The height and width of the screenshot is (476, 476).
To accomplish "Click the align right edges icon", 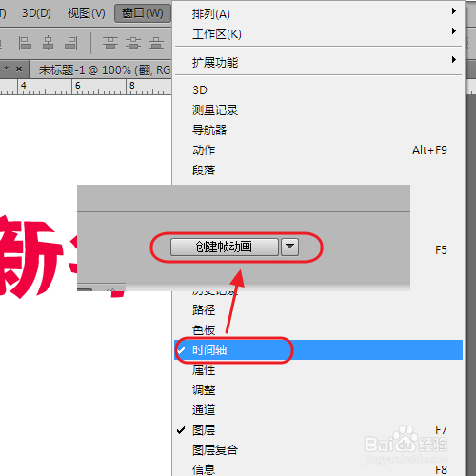I will [71, 43].
